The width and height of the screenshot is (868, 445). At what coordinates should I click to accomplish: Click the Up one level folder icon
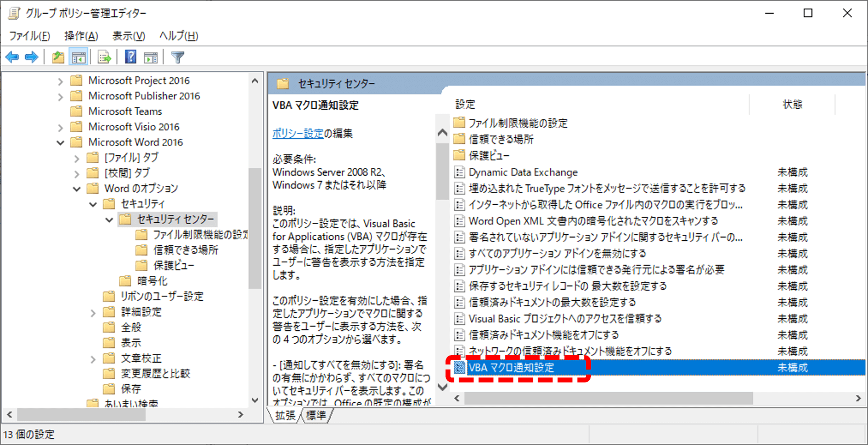click(58, 57)
